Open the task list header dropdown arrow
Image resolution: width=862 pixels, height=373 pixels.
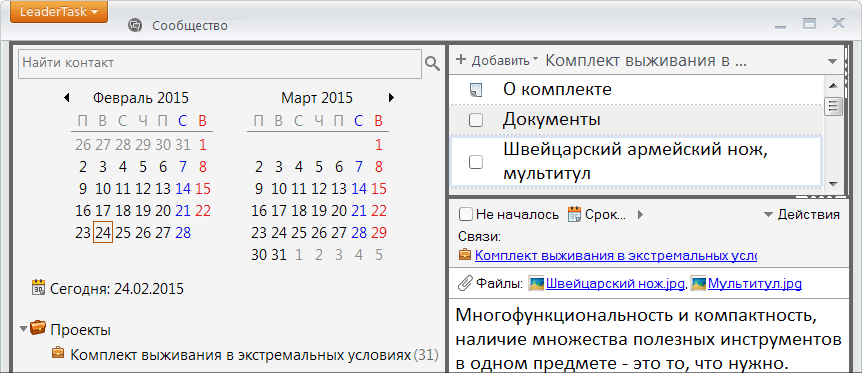[x=832, y=61]
